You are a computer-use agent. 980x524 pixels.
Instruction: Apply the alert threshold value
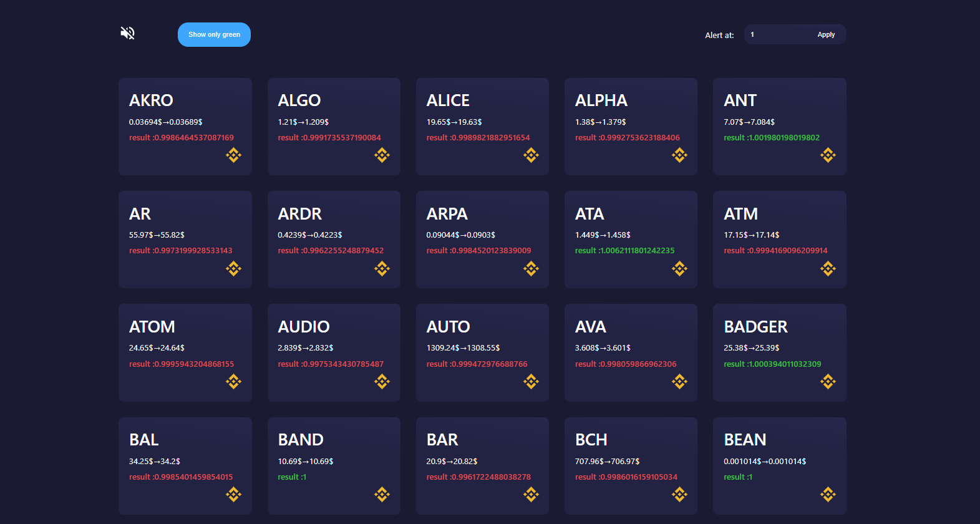pos(826,35)
